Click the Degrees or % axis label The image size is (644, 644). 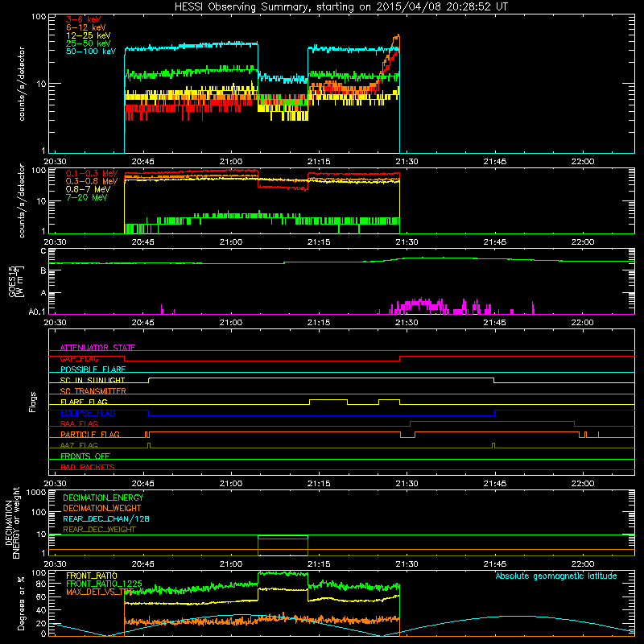[x=20, y=603]
